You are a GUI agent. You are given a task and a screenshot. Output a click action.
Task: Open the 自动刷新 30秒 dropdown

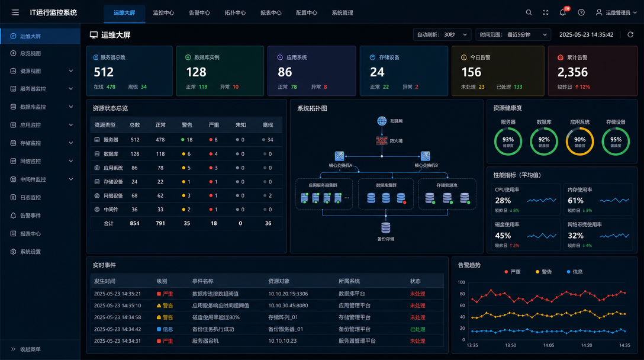[x=442, y=34]
